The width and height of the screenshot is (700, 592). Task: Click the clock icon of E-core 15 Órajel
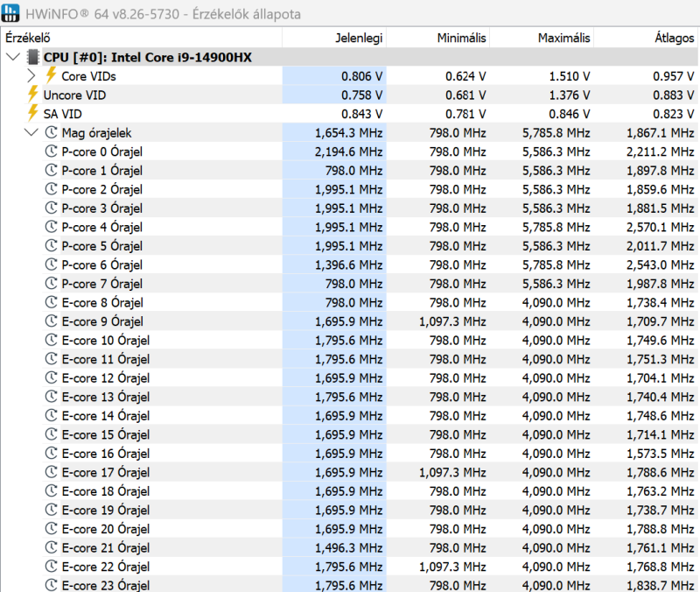coord(52,434)
